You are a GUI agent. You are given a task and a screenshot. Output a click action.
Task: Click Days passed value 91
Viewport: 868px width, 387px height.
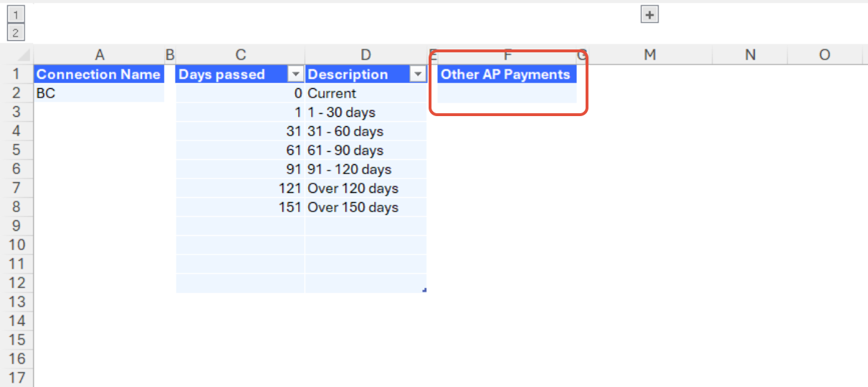pos(239,169)
